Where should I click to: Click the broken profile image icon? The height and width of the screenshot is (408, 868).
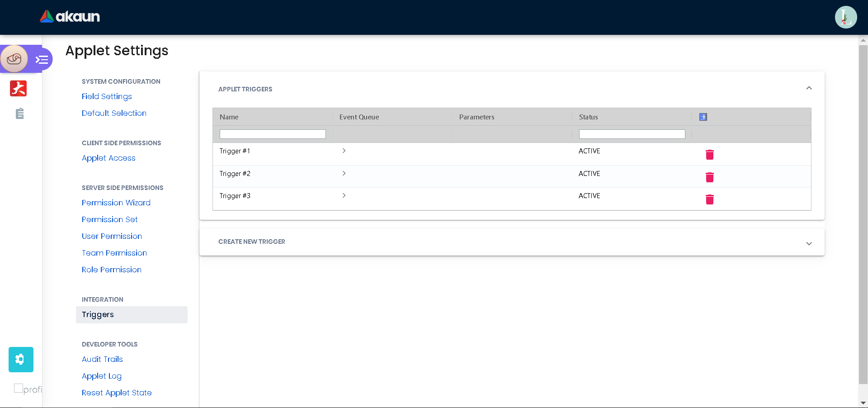(x=19, y=388)
